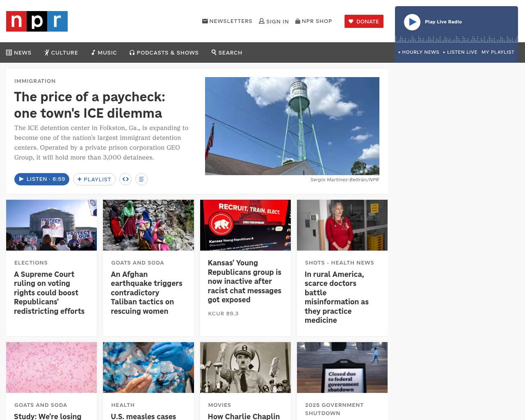Click the play triangle on the Listen button
This screenshot has width=525, height=420.
(21, 179)
